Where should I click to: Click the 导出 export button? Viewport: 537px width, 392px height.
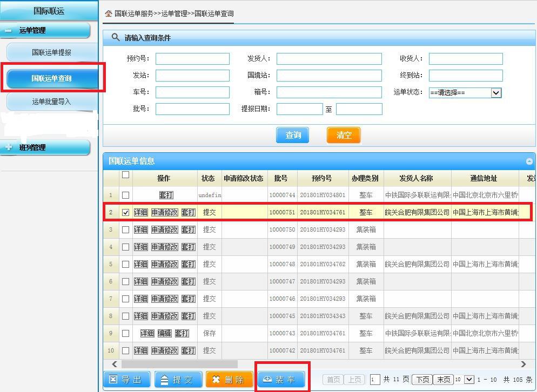click(x=127, y=380)
